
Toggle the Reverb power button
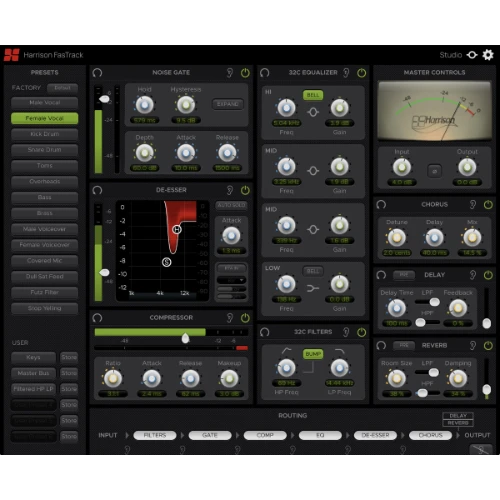(488, 346)
